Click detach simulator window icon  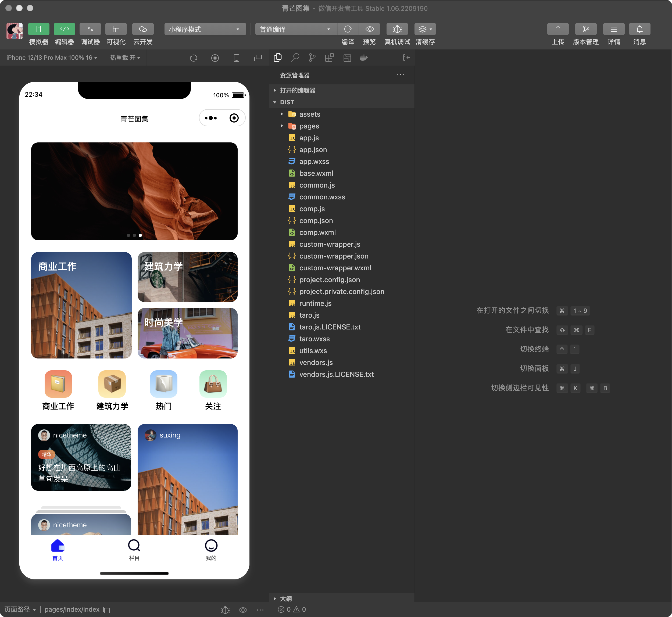click(258, 58)
